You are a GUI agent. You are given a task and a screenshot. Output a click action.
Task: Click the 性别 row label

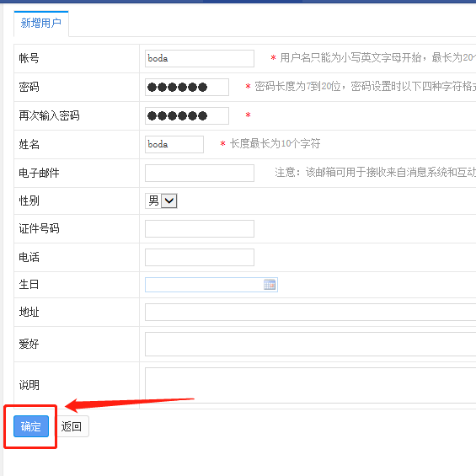coord(29,201)
